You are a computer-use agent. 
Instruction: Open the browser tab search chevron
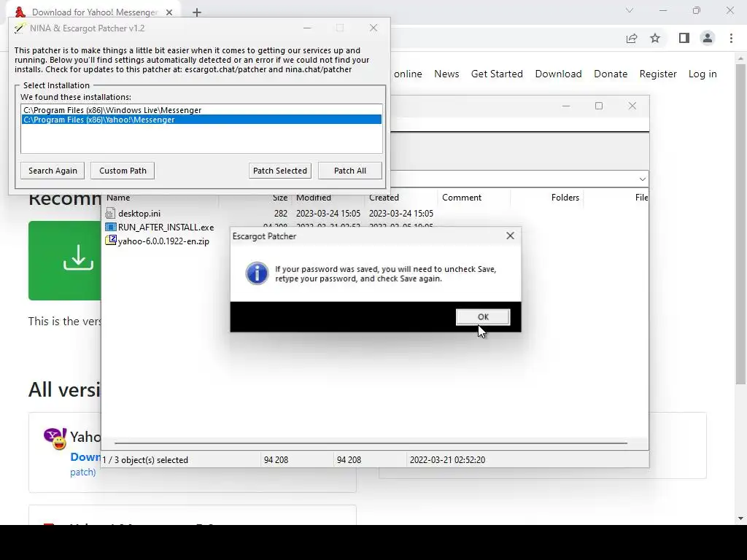click(630, 10)
